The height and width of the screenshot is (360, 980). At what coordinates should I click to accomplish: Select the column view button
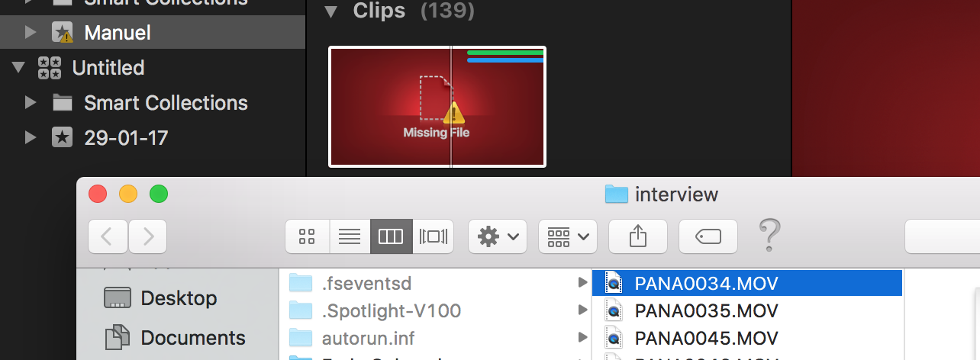coord(392,236)
